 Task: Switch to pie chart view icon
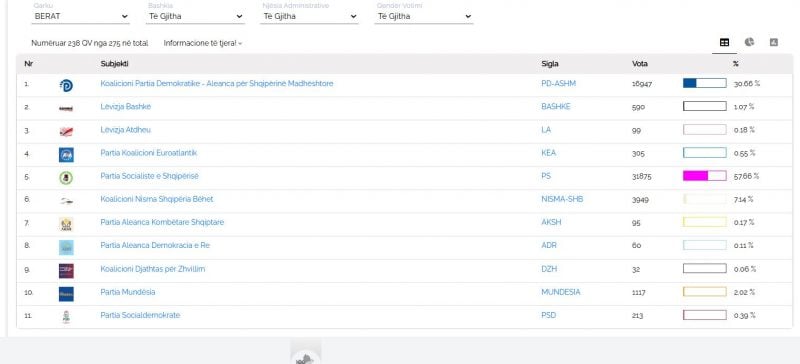(749, 42)
